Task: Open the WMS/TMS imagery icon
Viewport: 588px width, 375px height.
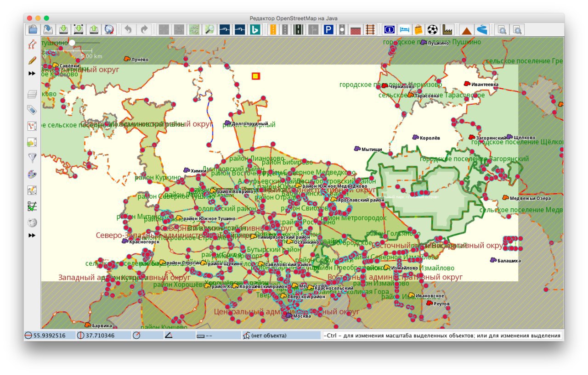Action: coord(194,30)
